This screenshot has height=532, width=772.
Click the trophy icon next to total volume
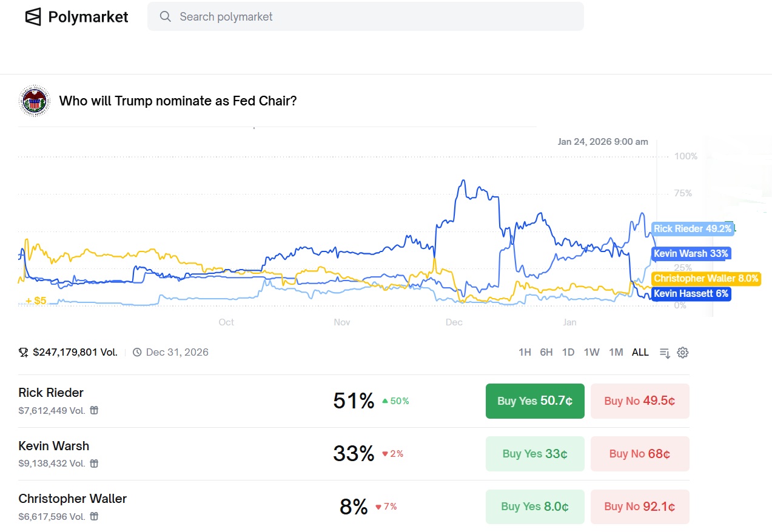click(x=24, y=353)
